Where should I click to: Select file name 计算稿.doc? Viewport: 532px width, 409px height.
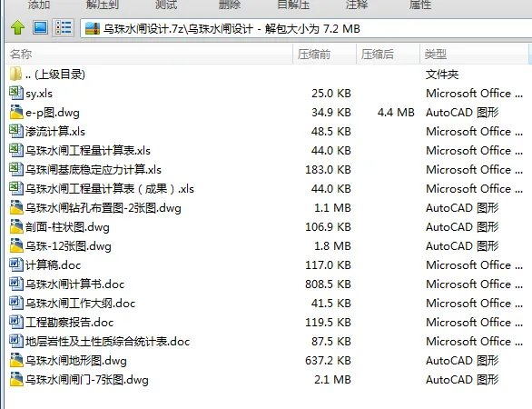click(54, 265)
